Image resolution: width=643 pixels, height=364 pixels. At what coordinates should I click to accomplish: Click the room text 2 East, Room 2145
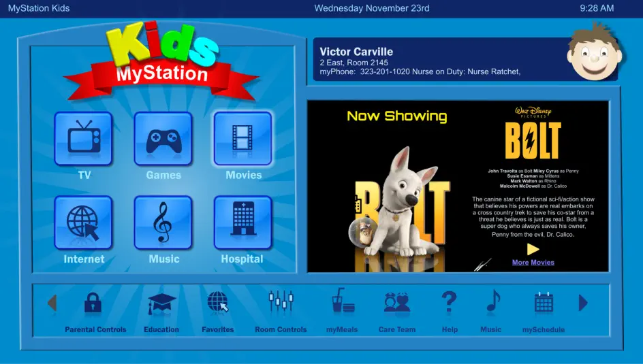tap(354, 63)
